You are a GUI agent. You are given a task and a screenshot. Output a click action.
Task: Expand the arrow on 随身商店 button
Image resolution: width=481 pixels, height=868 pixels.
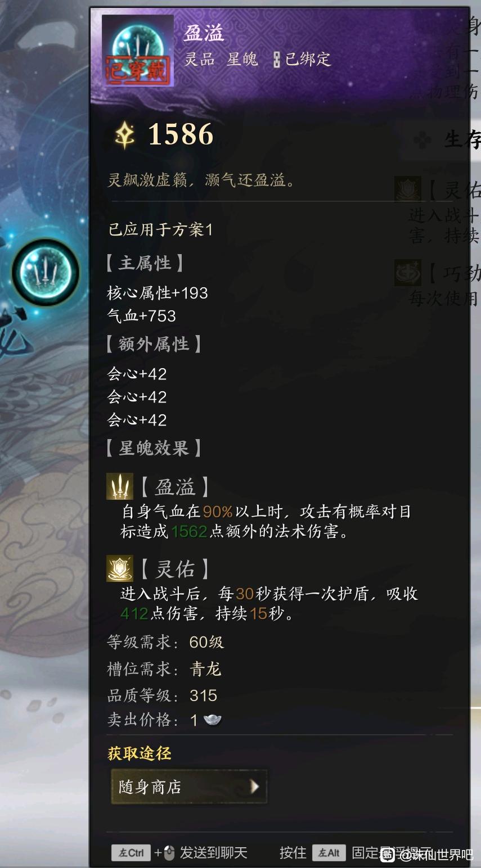254,786
